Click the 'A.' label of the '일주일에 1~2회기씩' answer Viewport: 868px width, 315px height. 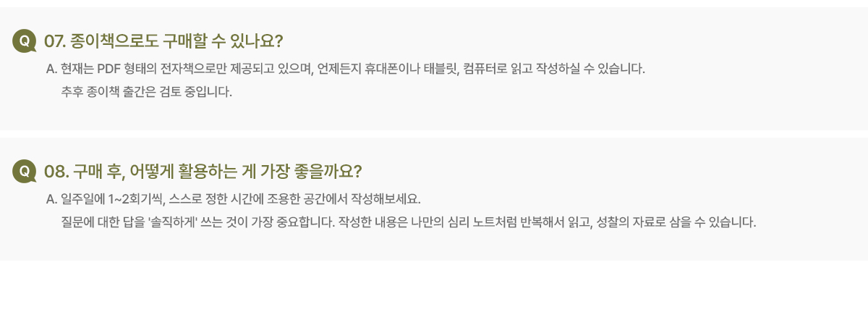coord(51,199)
